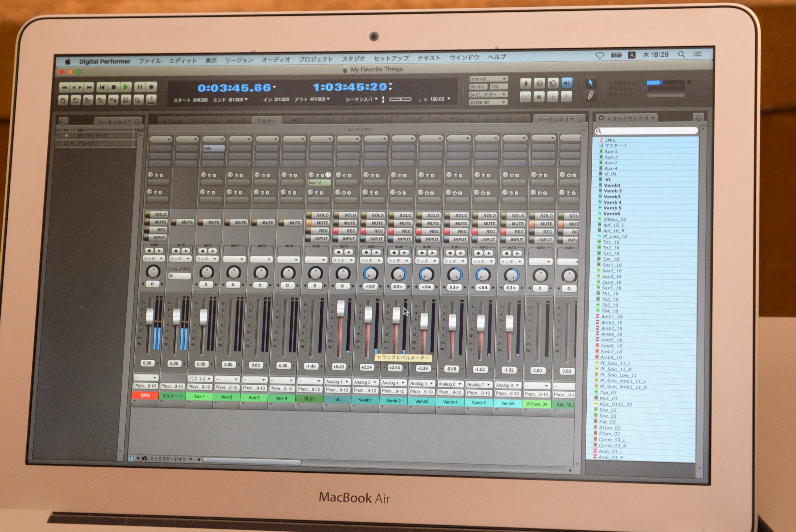Close the トラックセレクタ panel with its X icon
796x532 pixels.
(x=601, y=118)
